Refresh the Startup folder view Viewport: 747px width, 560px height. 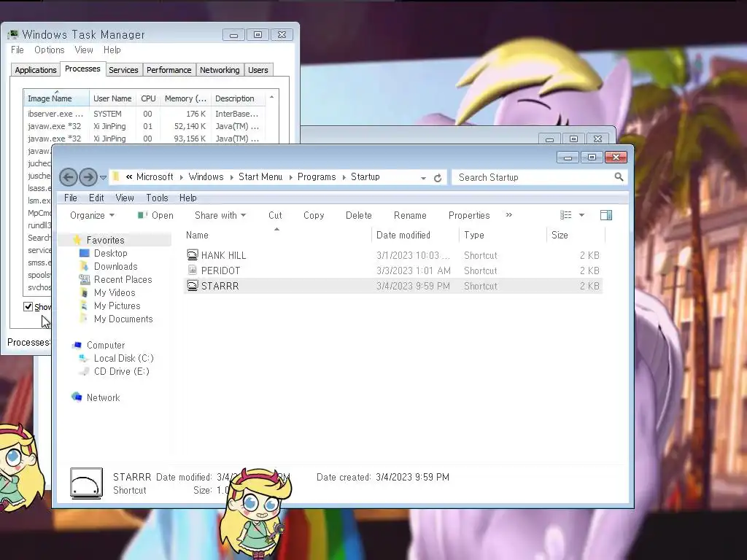click(438, 178)
